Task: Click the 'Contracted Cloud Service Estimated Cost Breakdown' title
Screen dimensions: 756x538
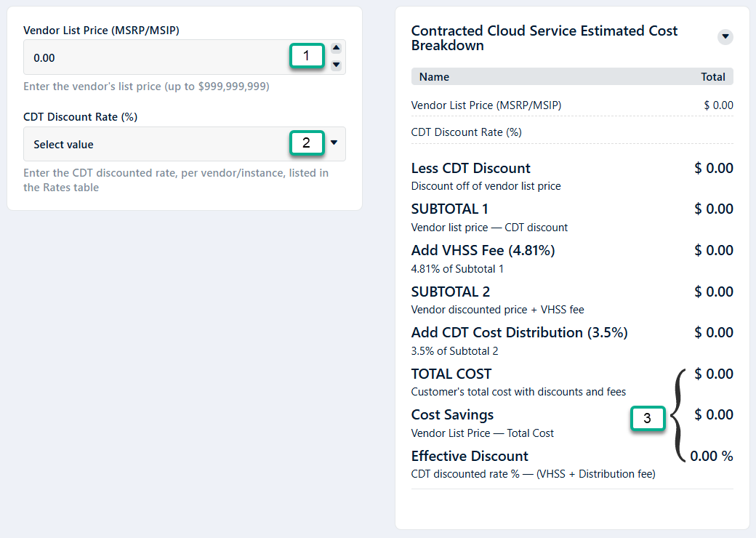Action: [x=544, y=38]
